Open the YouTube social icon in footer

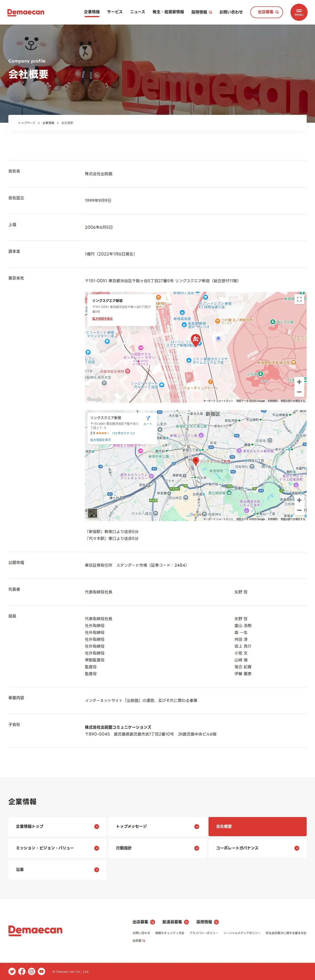tap(41, 971)
